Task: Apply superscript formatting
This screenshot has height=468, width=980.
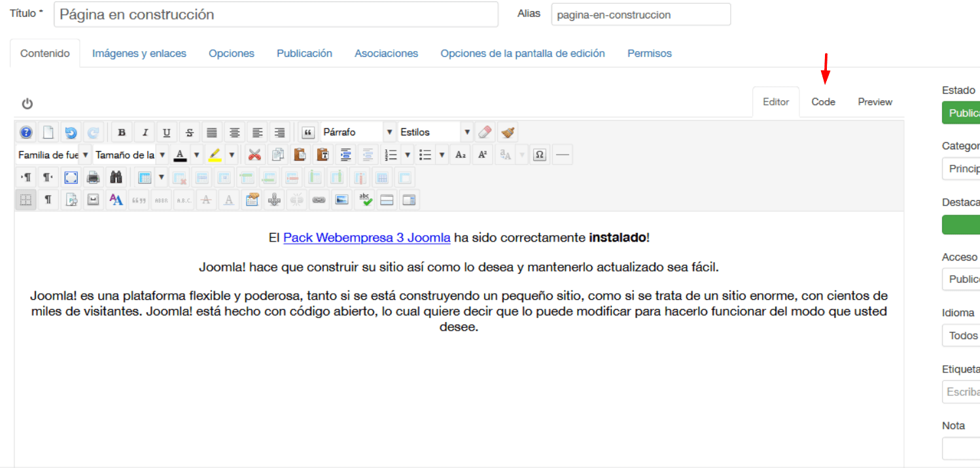Action: pos(483,155)
